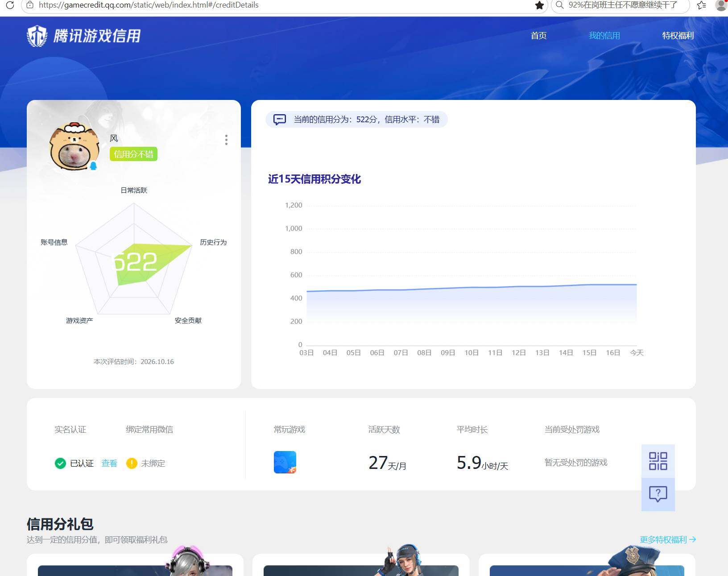Click the 游戏资产 radar label
Screen dimensions: 728x576
[x=79, y=321]
